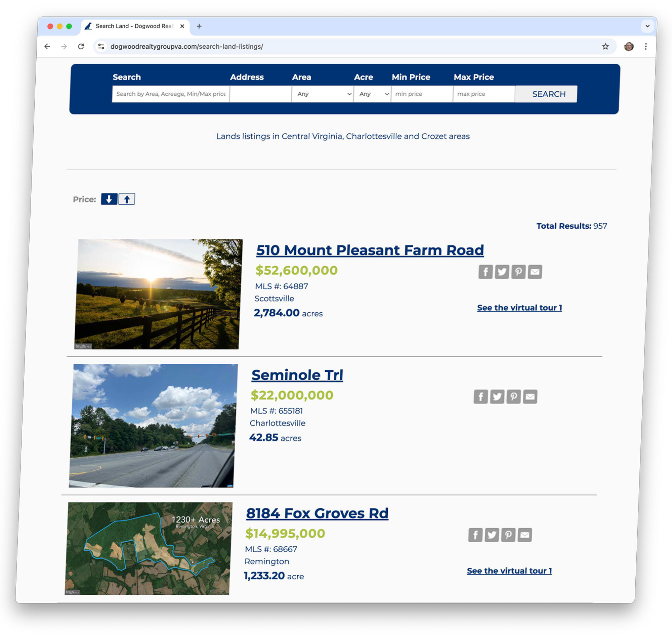Click the min price input field
The width and height of the screenshot is (672, 637).
pos(422,94)
